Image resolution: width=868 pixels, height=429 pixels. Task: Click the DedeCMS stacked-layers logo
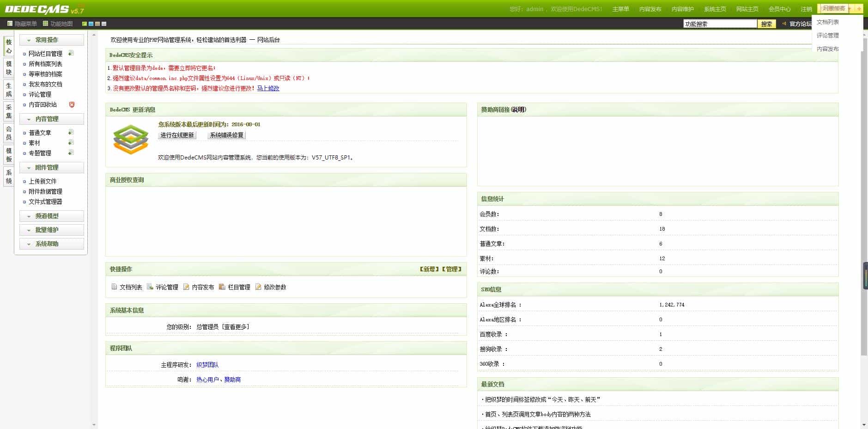131,139
